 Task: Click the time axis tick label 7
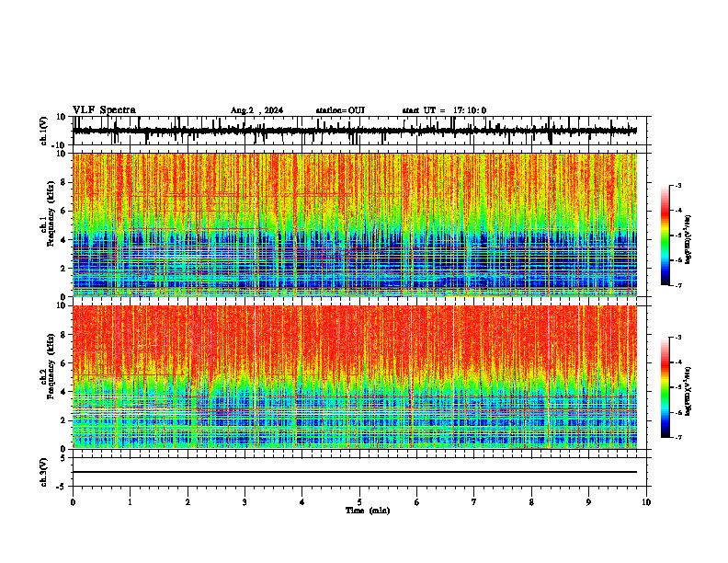pyautogui.click(x=474, y=502)
